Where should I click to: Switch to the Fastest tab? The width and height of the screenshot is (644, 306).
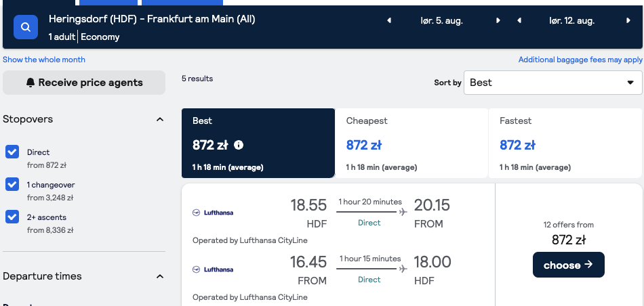click(565, 143)
